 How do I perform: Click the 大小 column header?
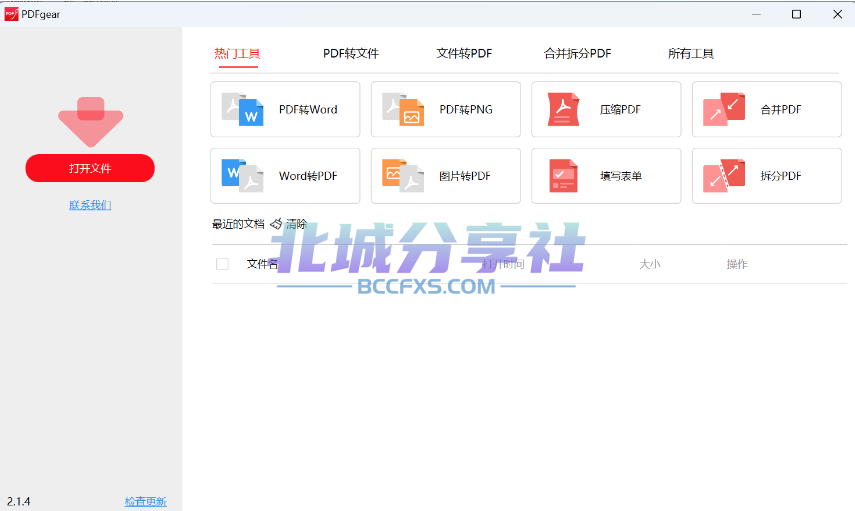tap(649, 264)
